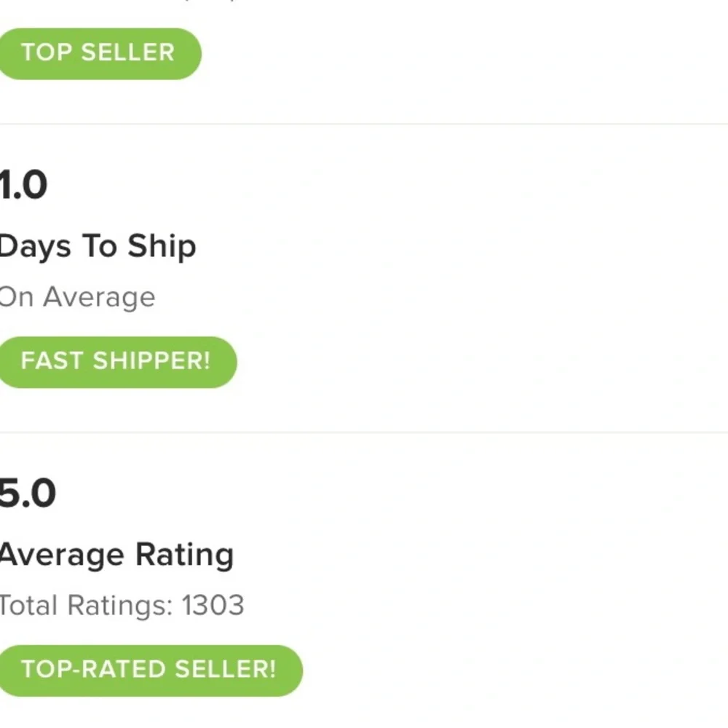
Task: Select the TOP-RATED SELLER! badge
Action: click(149, 670)
